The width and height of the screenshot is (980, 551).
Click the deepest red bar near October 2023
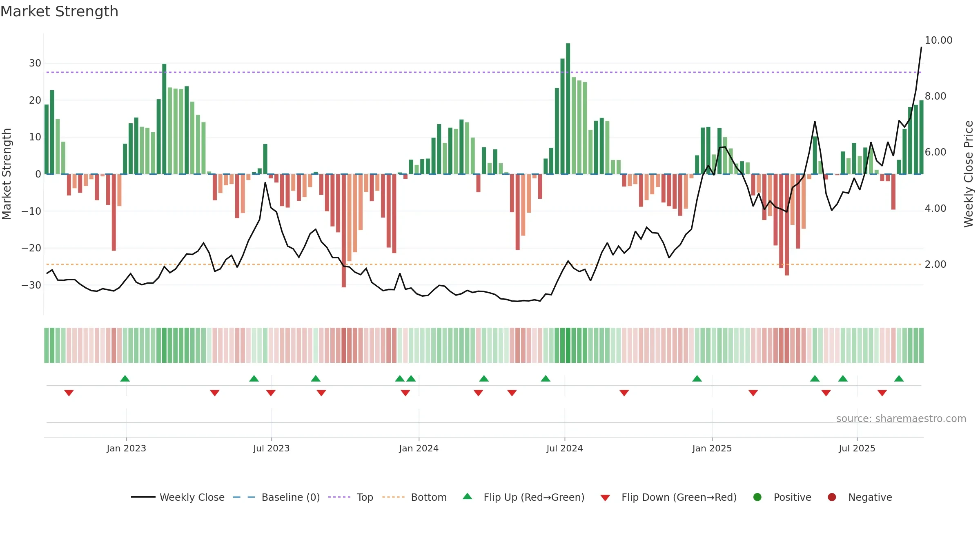[x=344, y=231]
